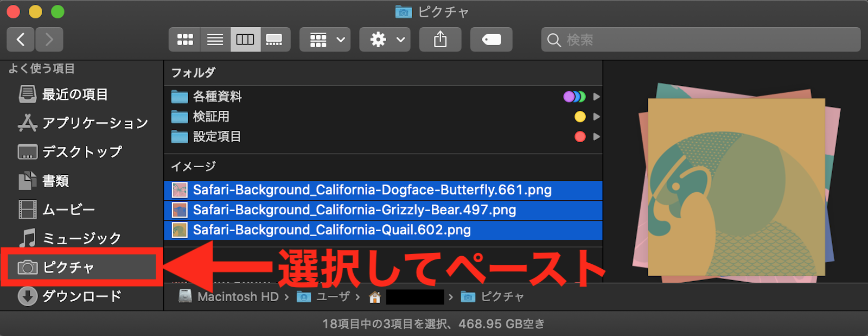Focus the 検索 search field

701,40
